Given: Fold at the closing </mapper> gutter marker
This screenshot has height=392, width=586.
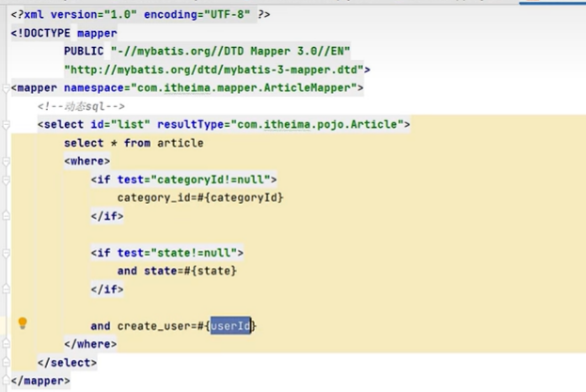Looking at the screenshot, I should click(6, 380).
